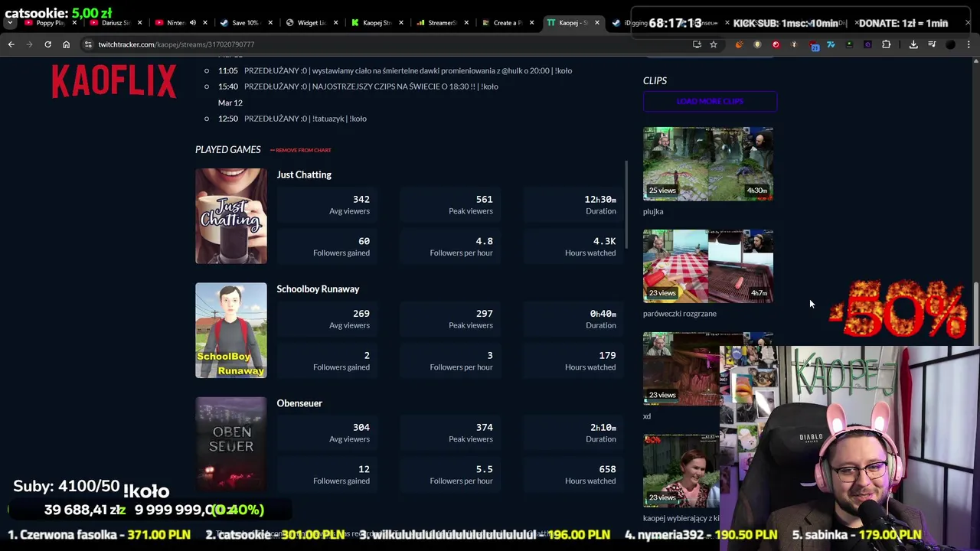This screenshot has width=980, height=551.
Task: Reload the twitchtracker page
Action: [47, 44]
